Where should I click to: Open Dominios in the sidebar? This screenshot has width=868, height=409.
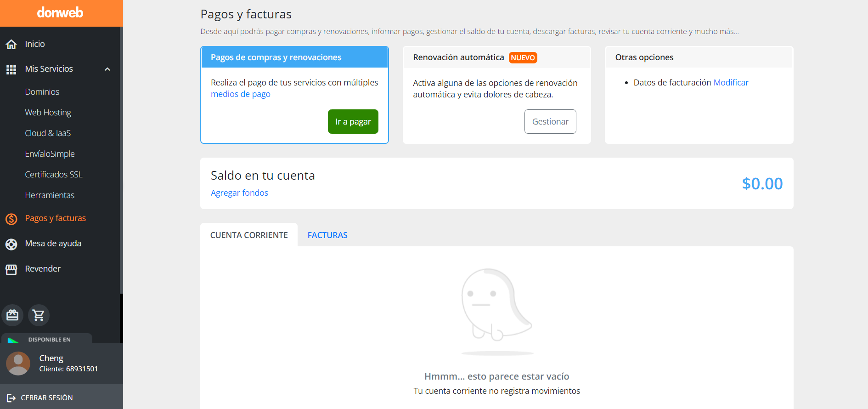(42, 92)
